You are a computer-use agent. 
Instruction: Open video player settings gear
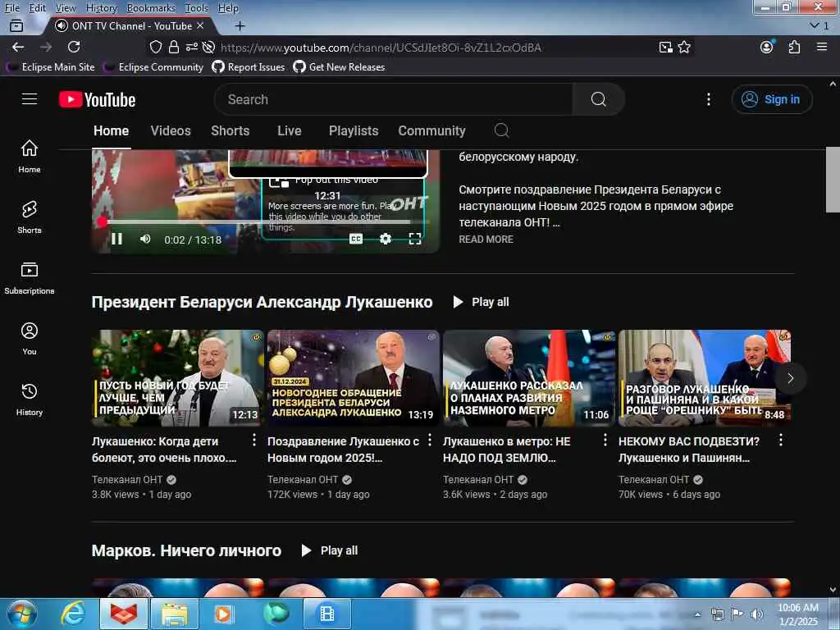386,239
